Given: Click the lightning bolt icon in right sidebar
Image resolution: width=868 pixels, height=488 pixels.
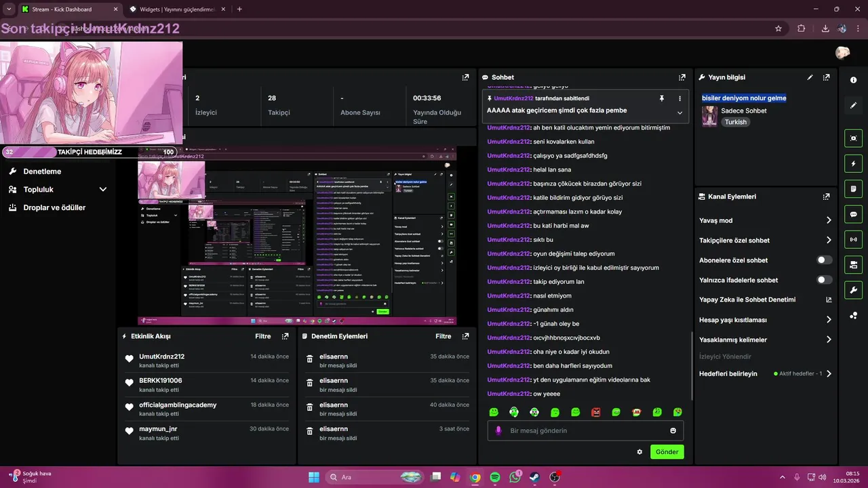Looking at the screenshot, I should [853, 163].
